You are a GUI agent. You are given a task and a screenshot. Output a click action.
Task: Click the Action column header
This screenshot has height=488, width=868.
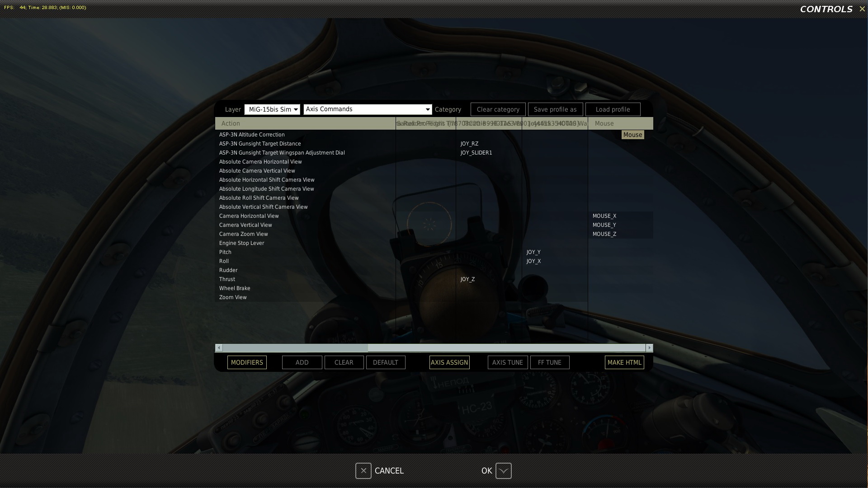pyautogui.click(x=305, y=123)
